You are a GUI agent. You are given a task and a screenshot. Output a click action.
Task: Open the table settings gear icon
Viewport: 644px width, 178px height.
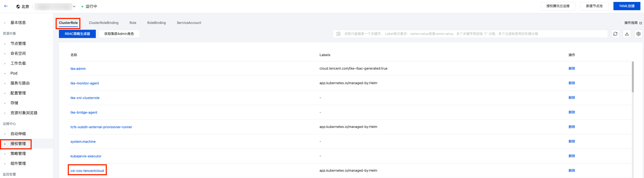[x=638, y=34]
